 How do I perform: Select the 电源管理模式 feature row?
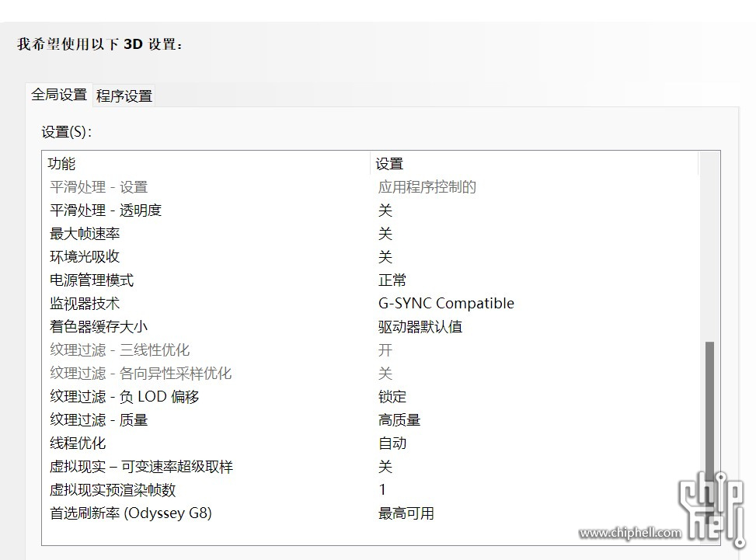370,280
